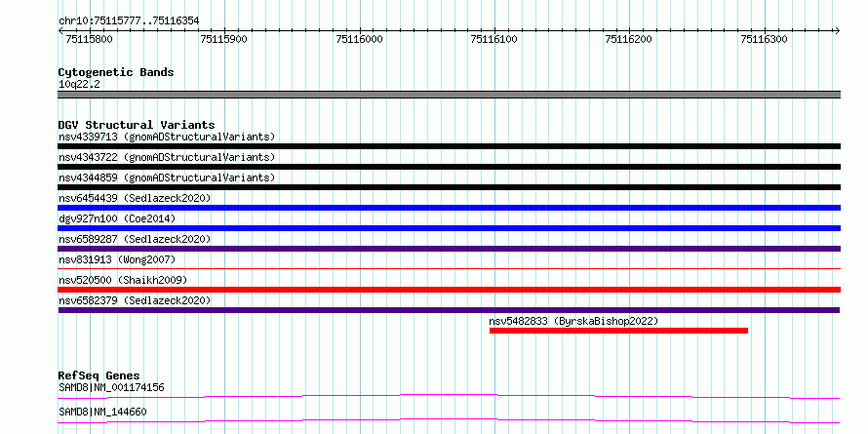Open variant label nsv6454439 (Sedlazeck2020)
Image resolution: width=868 pixels, height=434 pixels.
pos(135,198)
